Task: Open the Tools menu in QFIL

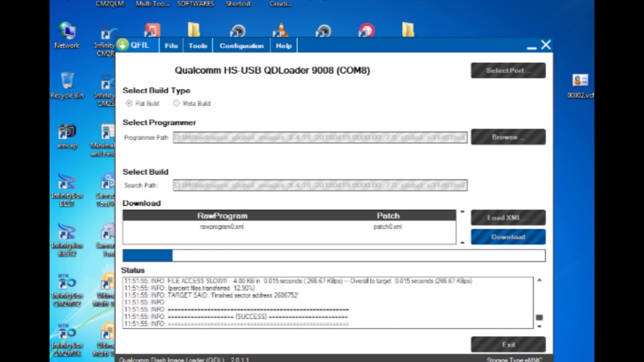Action: tap(198, 46)
